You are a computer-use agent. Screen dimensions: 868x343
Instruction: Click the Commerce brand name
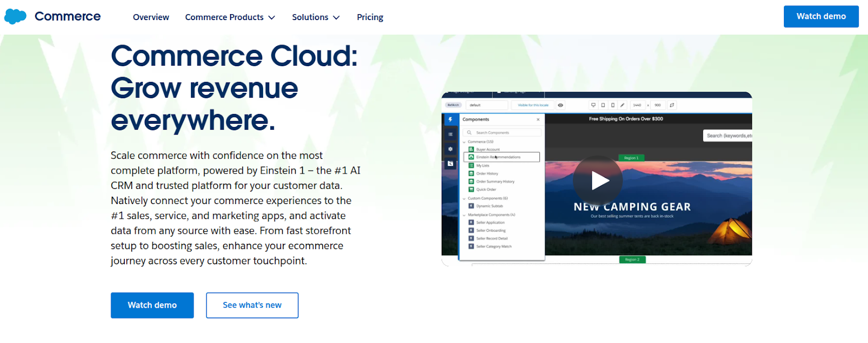point(68,16)
